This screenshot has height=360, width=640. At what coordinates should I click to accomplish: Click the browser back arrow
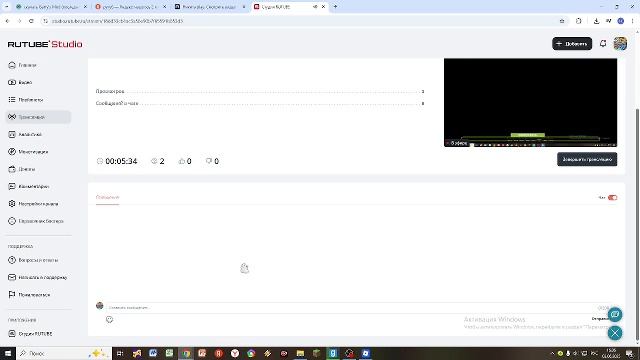pyautogui.click(x=7, y=21)
